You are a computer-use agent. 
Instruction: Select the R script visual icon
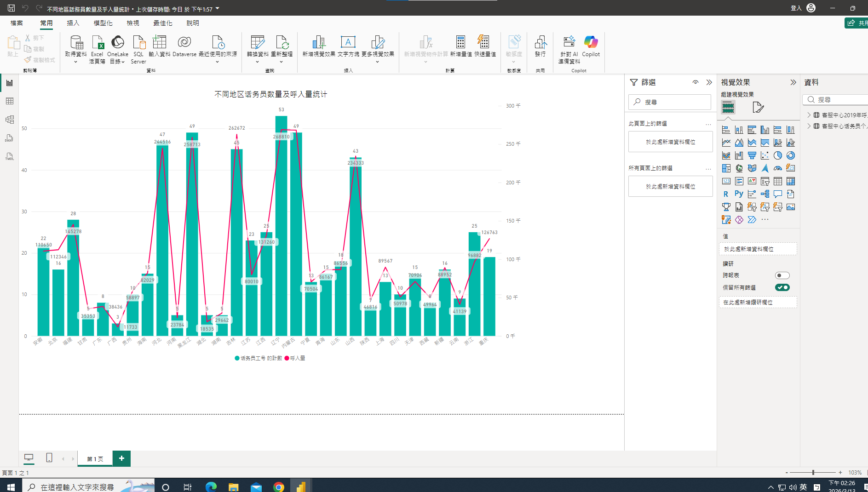(x=726, y=194)
